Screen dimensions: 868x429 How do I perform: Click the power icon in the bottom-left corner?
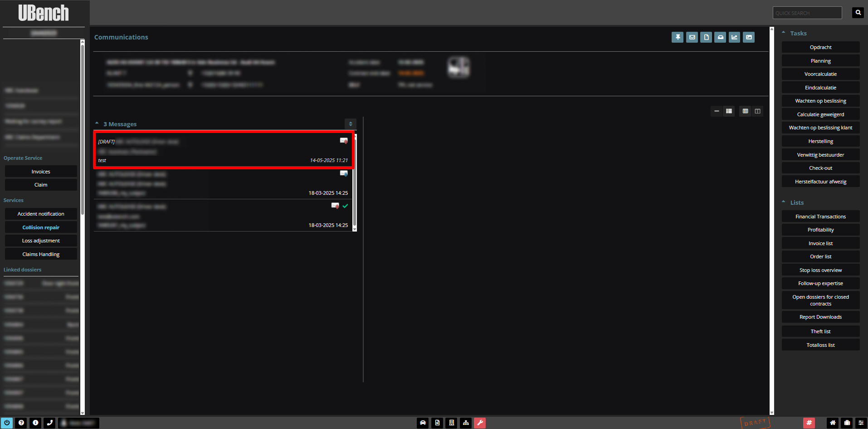(x=7, y=423)
